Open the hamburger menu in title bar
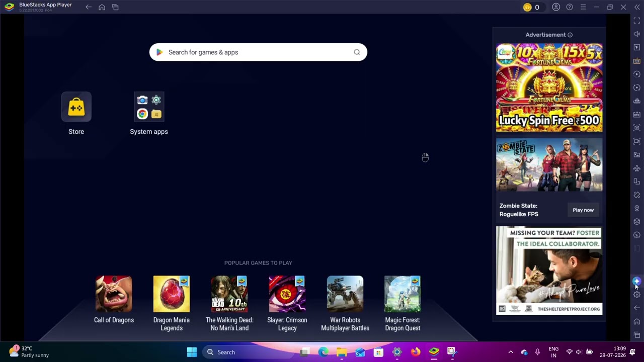Viewport: 644px width, 362px height. pos(583,7)
